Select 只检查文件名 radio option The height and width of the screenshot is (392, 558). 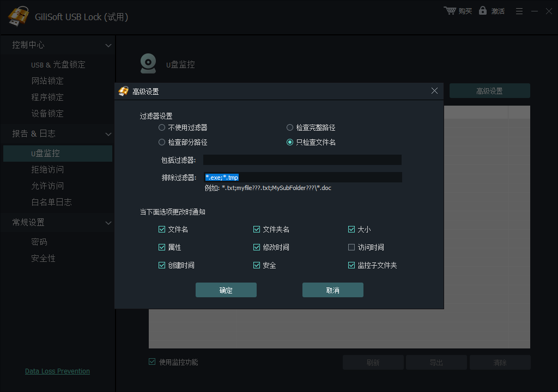click(290, 142)
